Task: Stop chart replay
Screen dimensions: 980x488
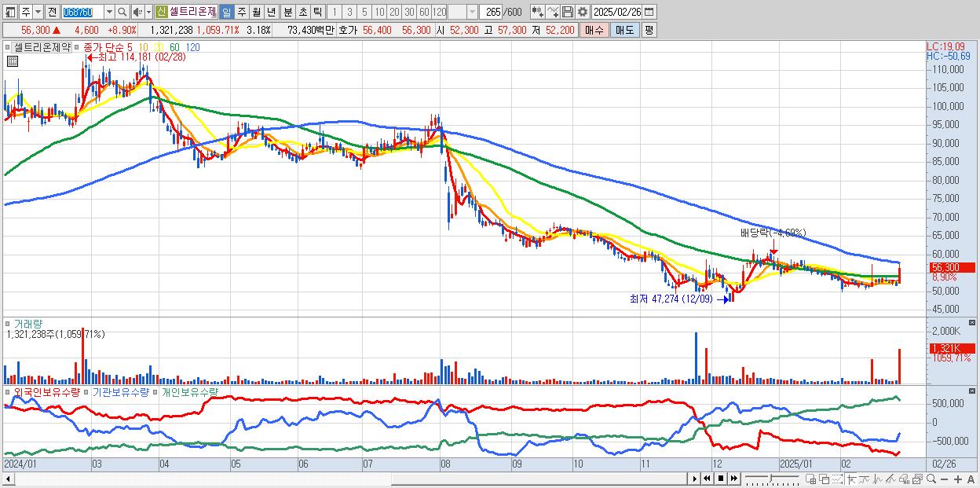Action: click(721, 479)
